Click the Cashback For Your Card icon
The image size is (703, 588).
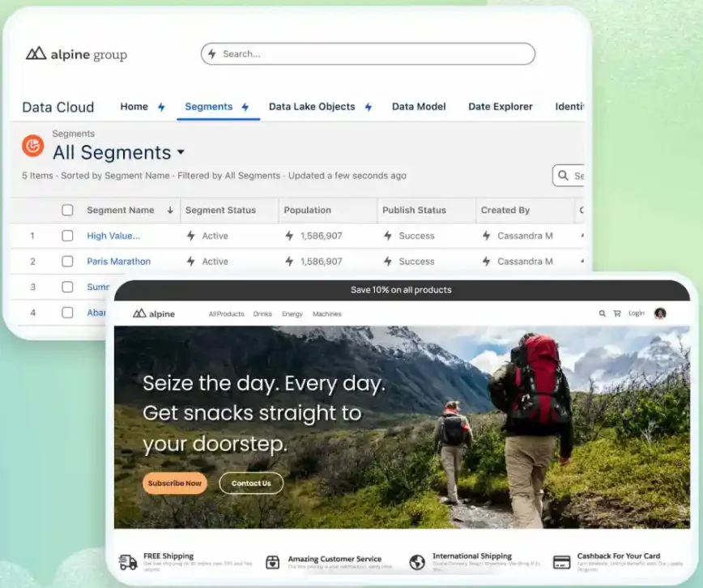pyautogui.click(x=561, y=561)
